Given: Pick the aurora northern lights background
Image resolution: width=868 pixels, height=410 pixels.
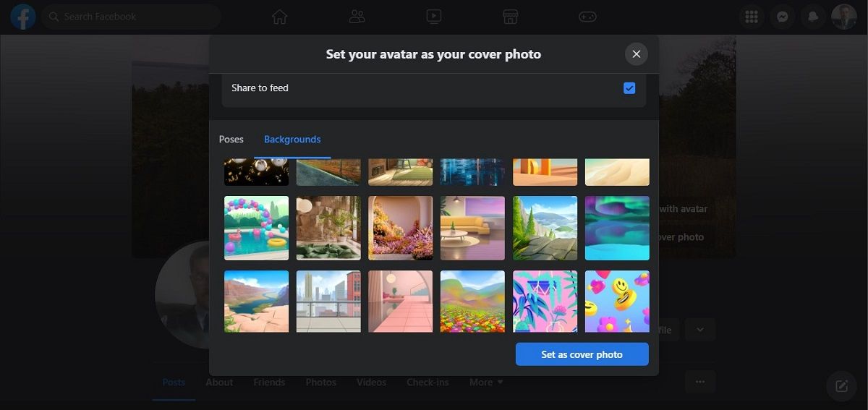Looking at the screenshot, I should [x=617, y=228].
